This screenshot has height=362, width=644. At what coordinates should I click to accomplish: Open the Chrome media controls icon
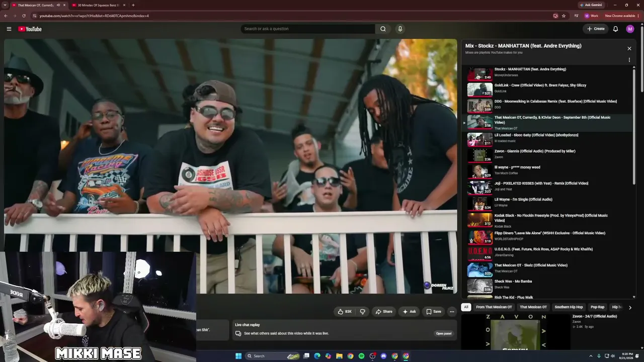(x=577, y=16)
